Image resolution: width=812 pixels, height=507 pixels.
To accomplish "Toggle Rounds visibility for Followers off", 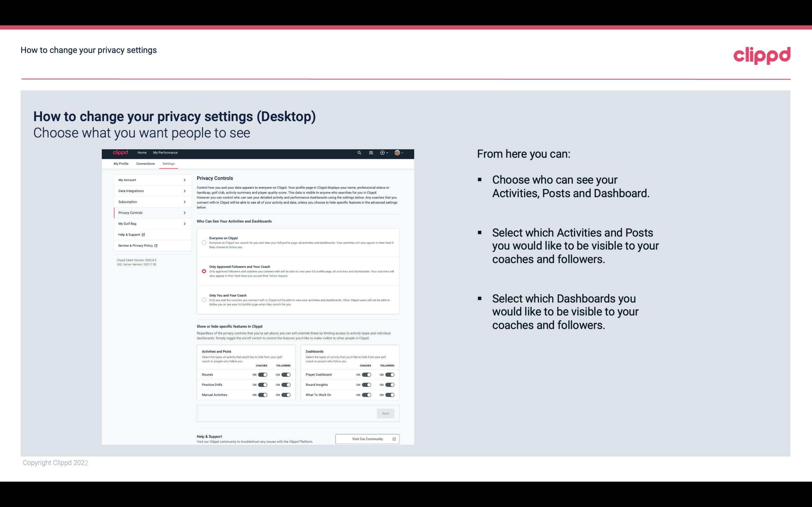I will point(286,374).
